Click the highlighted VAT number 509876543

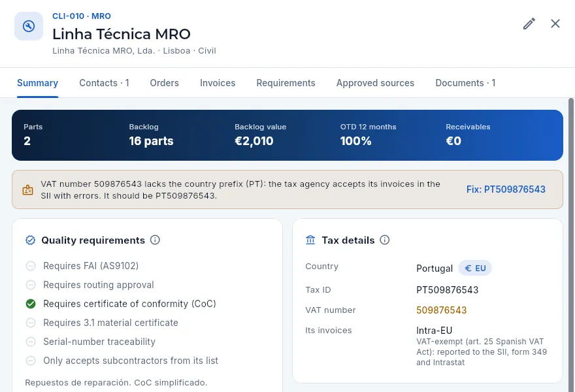[x=441, y=310]
